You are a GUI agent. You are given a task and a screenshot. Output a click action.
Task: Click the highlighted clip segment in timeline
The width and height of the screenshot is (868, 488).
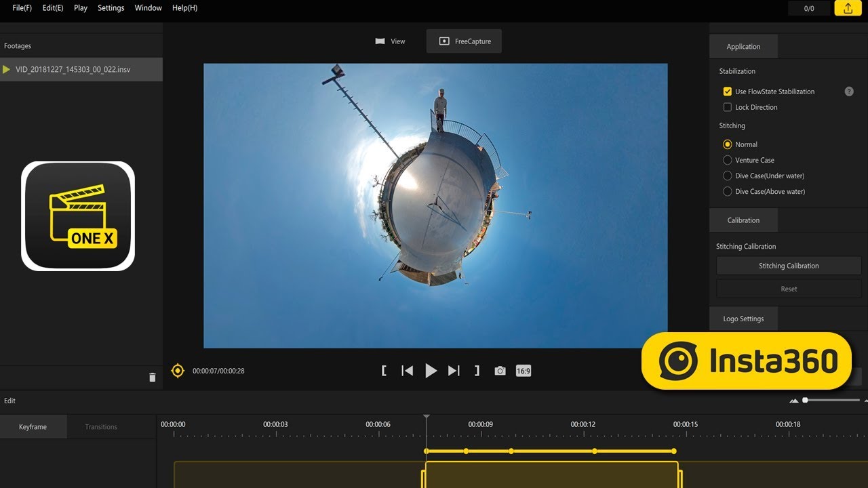pos(552,474)
